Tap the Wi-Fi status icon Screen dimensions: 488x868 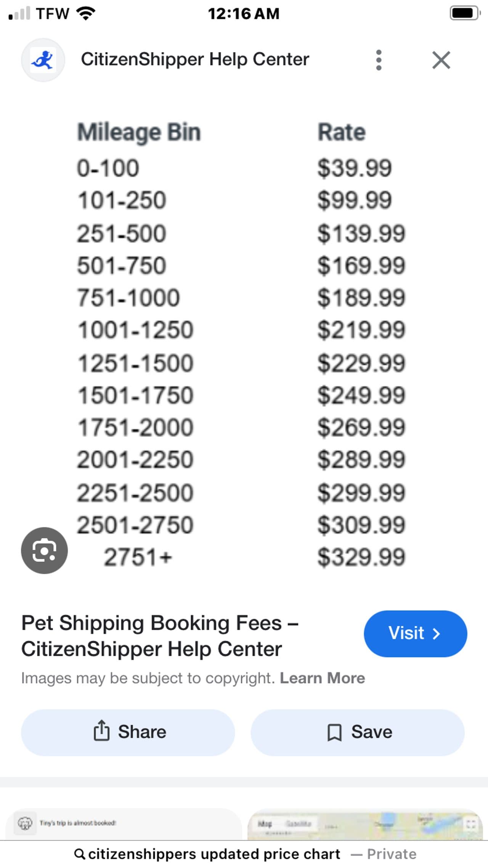86,14
